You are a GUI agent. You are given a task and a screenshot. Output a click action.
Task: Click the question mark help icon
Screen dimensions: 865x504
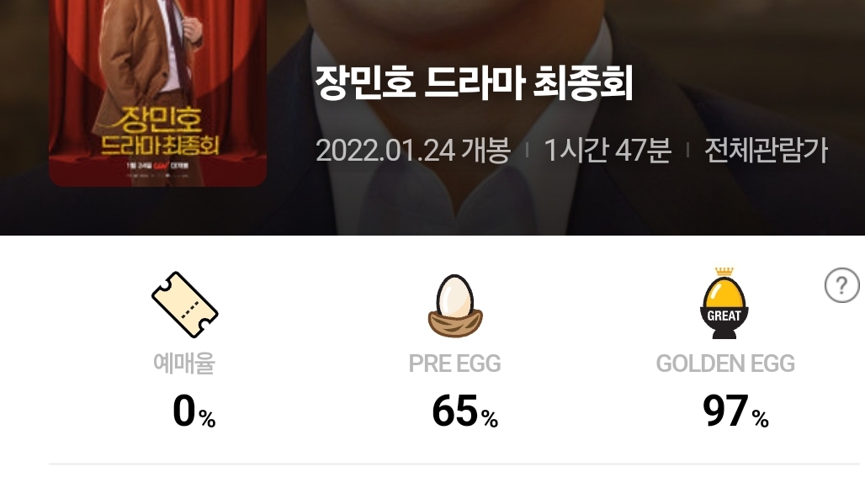[841, 285]
